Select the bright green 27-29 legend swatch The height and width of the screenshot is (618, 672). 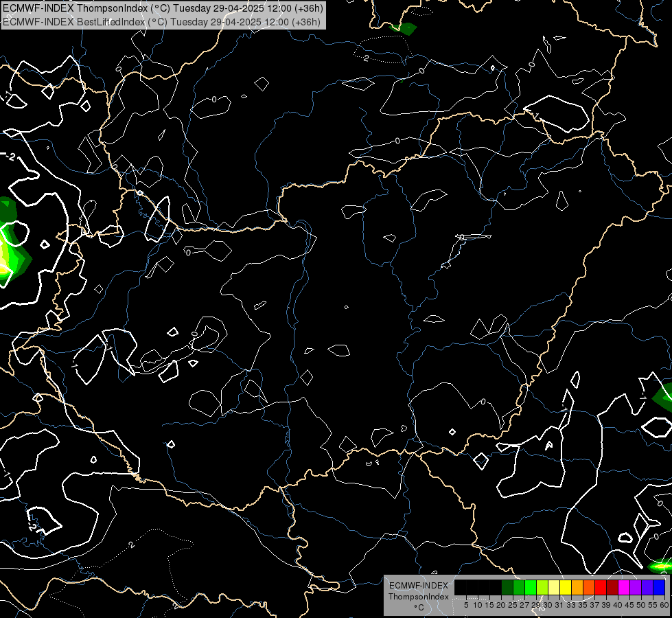[x=531, y=587]
